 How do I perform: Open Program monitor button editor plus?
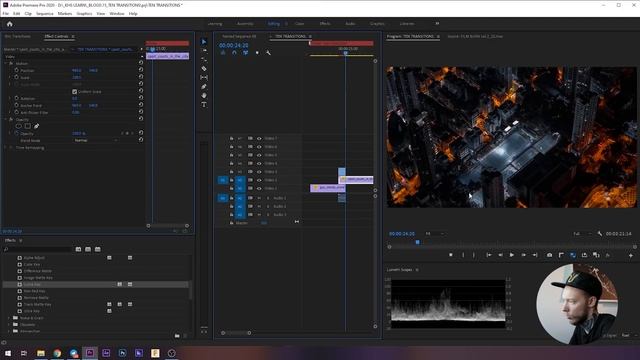[631, 255]
